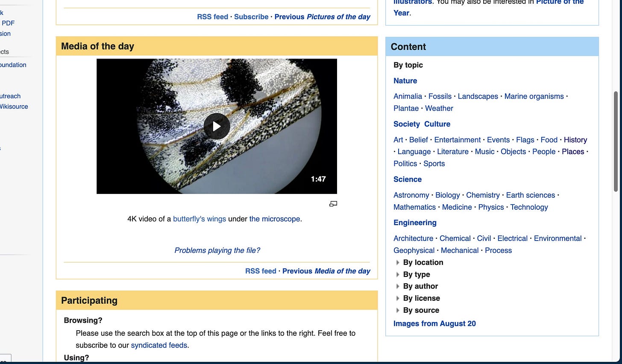622x364 pixels.
Task: Open the Events category
Action: [498, 140]
